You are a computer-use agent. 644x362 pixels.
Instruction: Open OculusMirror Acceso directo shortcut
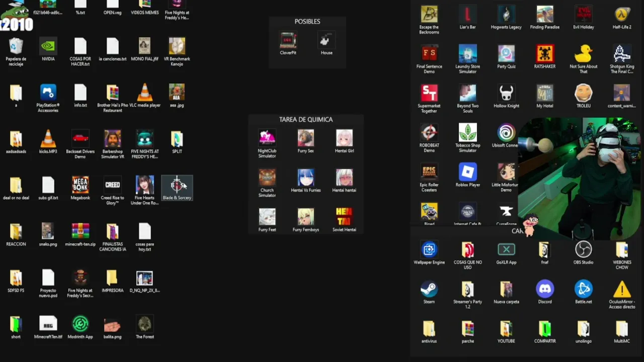(x=622, y=289)
